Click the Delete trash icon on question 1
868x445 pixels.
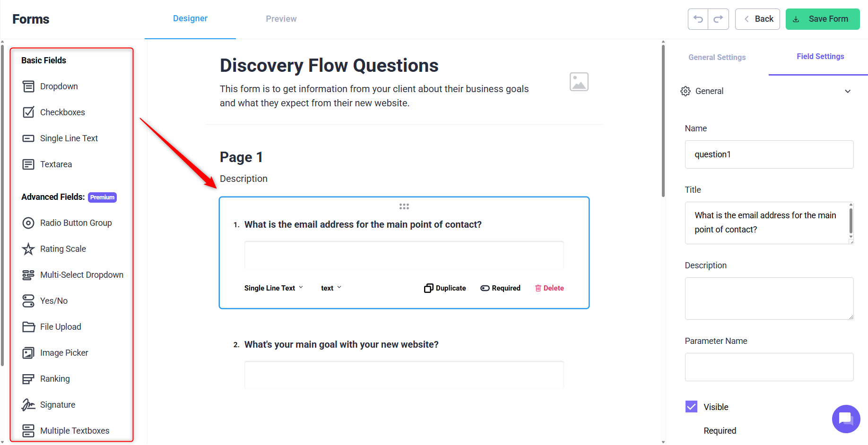pos(538,288)
